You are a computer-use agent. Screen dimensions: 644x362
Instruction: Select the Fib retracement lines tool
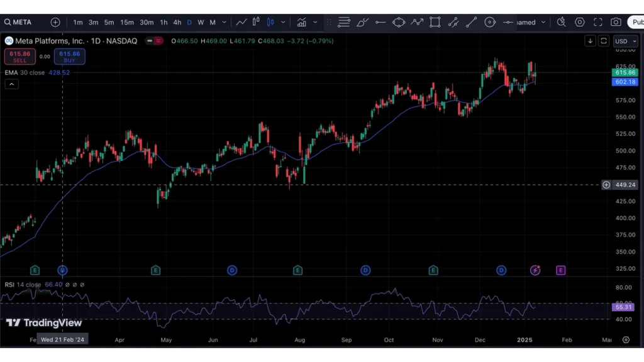pos(344,22)
